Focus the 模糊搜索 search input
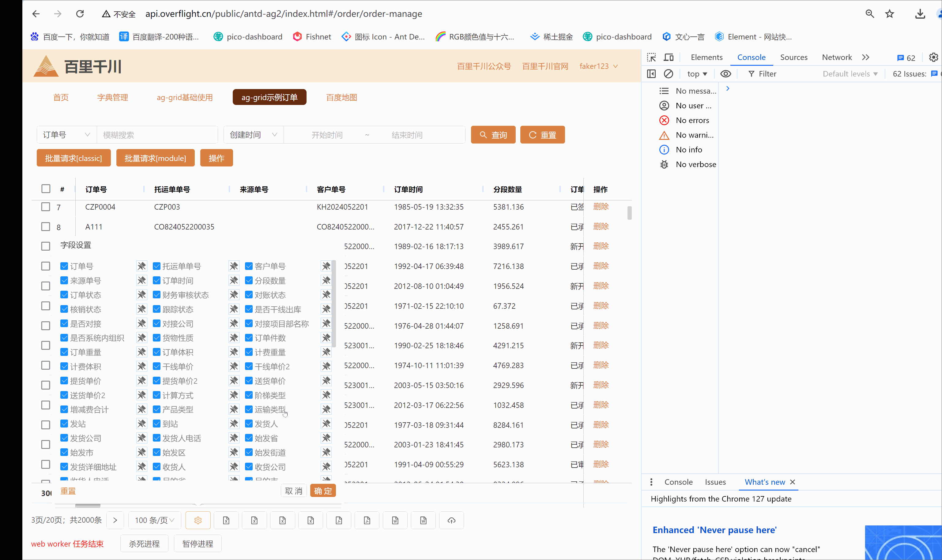The image size is (942, 560). (157, 135)
